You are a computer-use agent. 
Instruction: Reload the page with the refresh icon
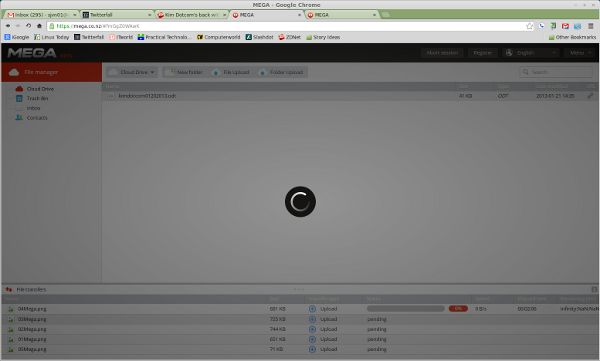click(x=28, y=26)
